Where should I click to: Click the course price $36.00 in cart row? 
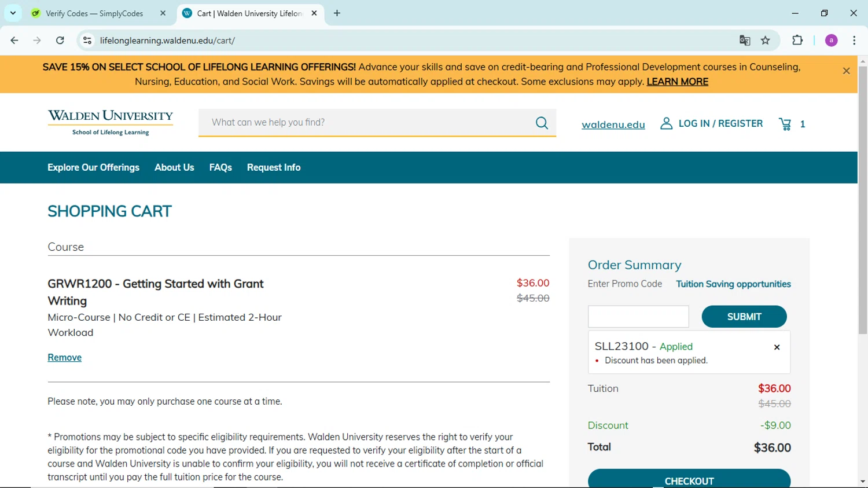[533, 283]
